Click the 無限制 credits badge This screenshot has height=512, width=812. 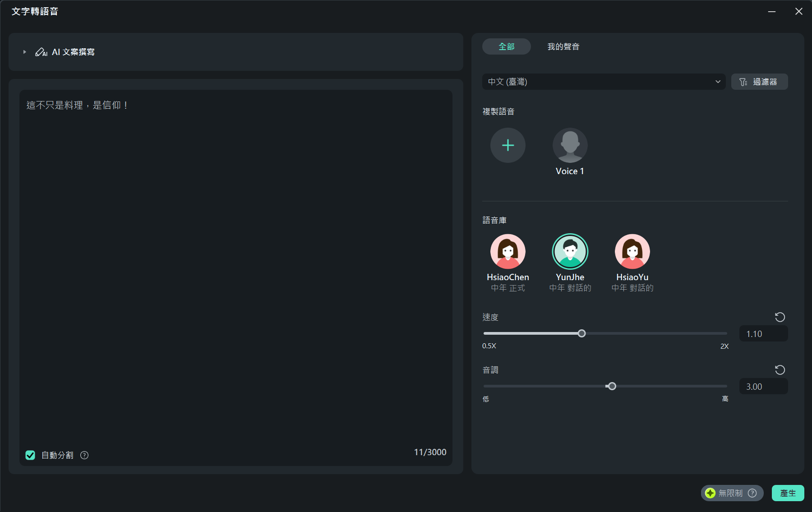coord(732,493)
